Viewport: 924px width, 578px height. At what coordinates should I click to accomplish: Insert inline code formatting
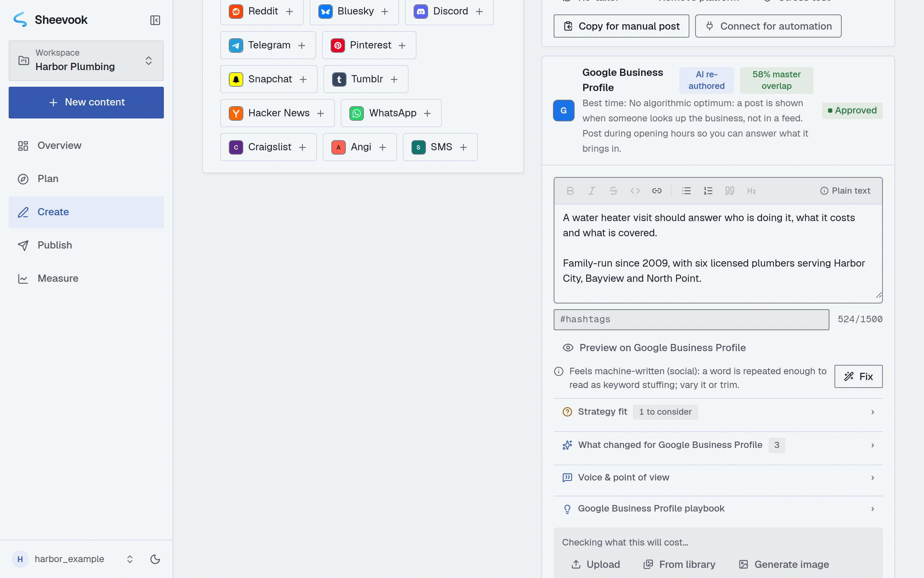click(635, 191)
